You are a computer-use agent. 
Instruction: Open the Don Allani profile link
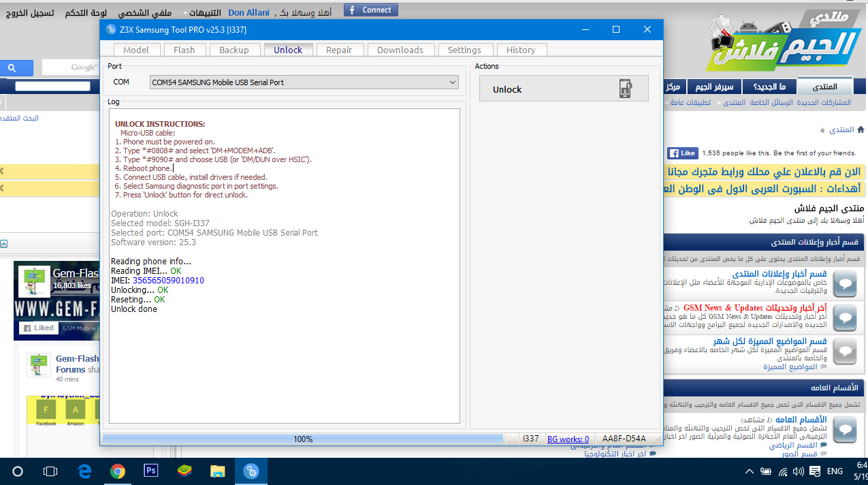248,13
